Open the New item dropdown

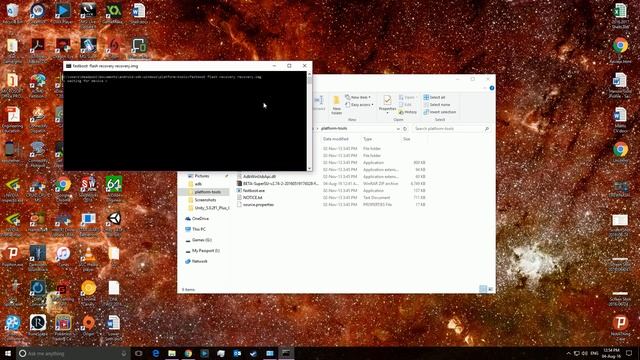click(x=358, y=97)
